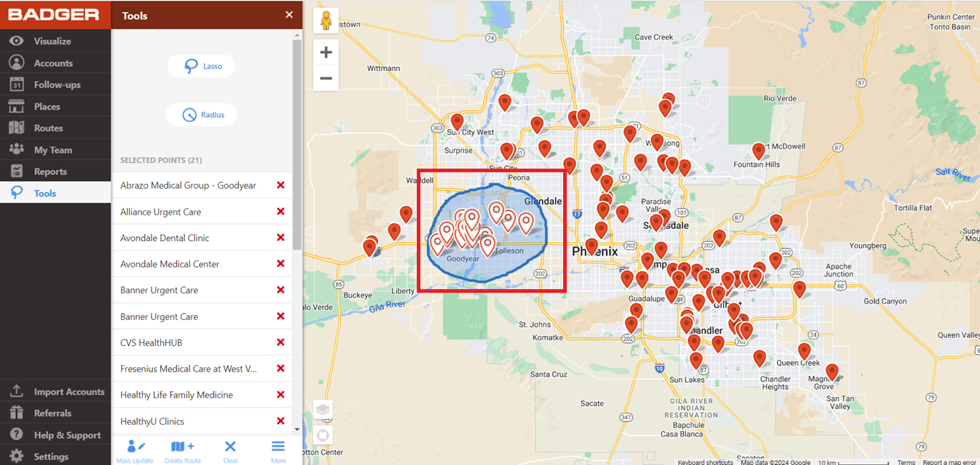Viewport: 980px width, 465px height.
Task: Open Visualize in the sidebar
Action: [55, 41]
